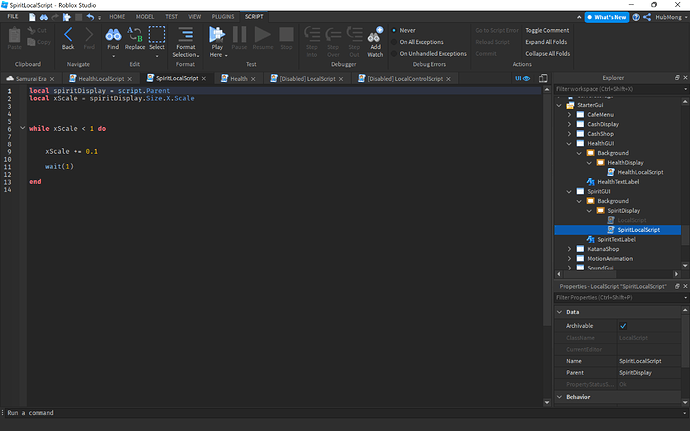Close the SpiritLocalScript tab
The height and width of the screenshot is (431, 690).
[204, 78]
